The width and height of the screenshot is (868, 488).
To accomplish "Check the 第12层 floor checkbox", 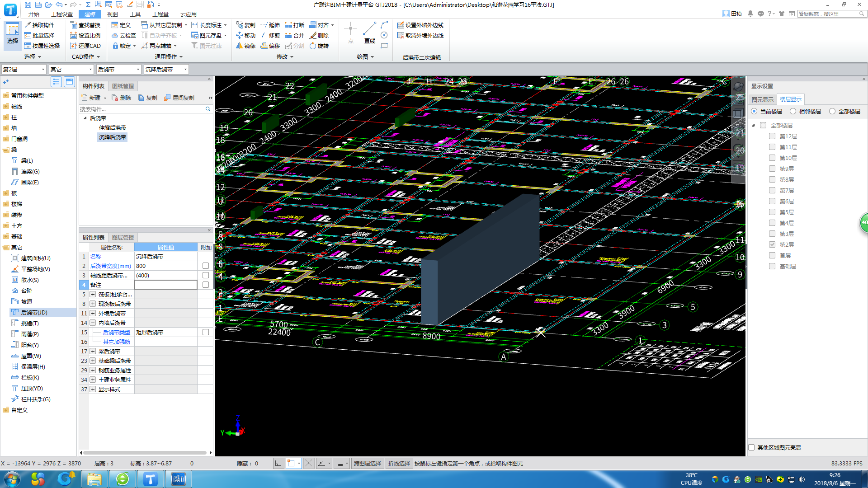I will pyautogui.click(x=772, y=136).
